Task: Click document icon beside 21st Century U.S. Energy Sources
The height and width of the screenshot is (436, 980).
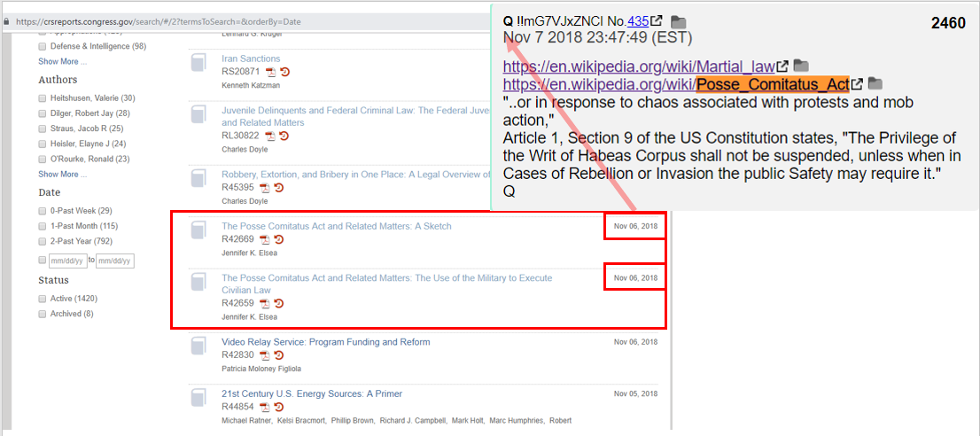Action: (198, 399)
